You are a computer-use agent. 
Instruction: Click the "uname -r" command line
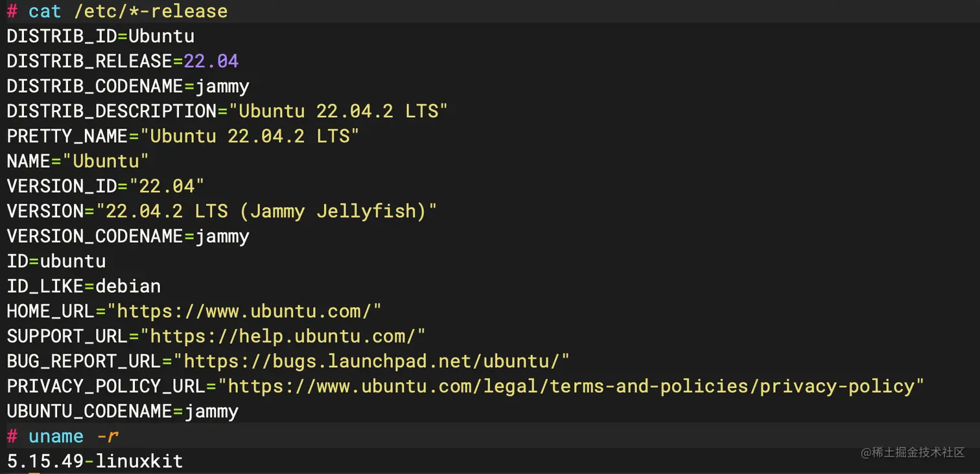[73, 436]
